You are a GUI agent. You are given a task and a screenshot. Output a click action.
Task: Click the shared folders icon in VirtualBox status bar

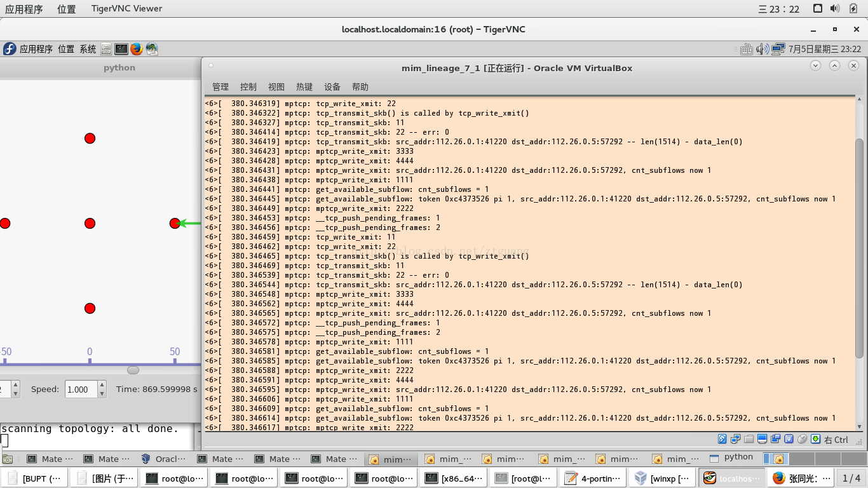[749, 439]
